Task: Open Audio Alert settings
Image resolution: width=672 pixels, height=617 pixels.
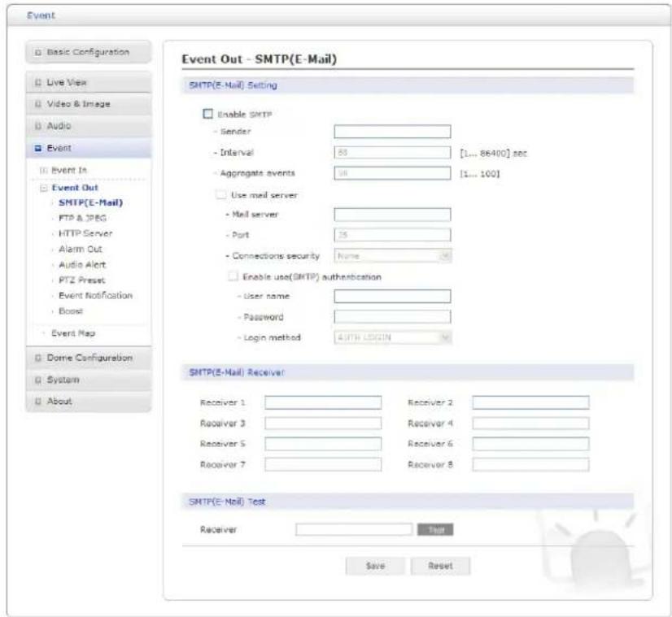Action: click(x=82, y=265)
